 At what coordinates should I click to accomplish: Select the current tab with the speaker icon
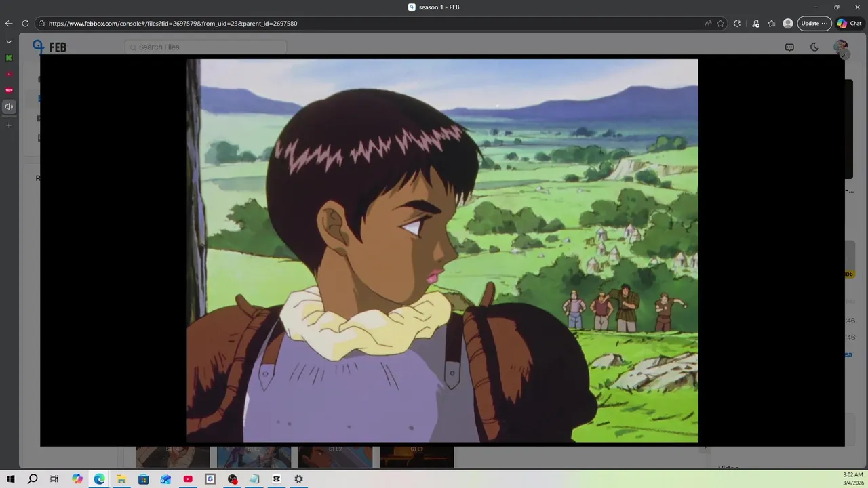9,106
